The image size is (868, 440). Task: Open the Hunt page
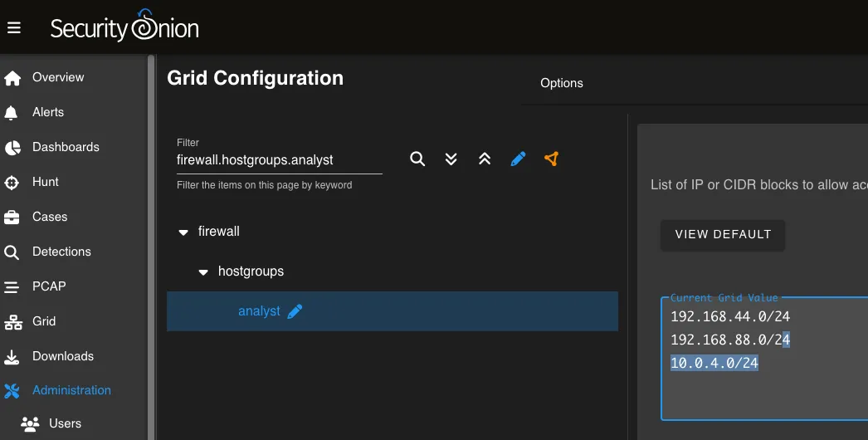(46, 182)
